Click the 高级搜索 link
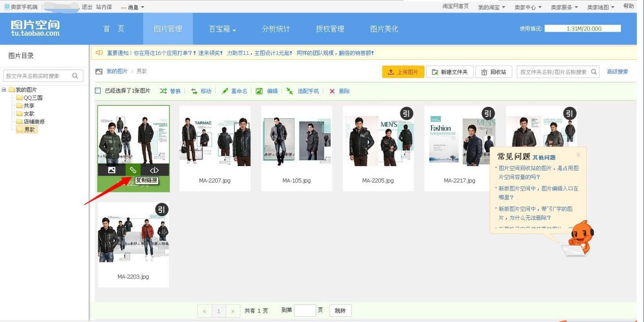The height and width of the screenshot is (322, 644). click(617, 72)
